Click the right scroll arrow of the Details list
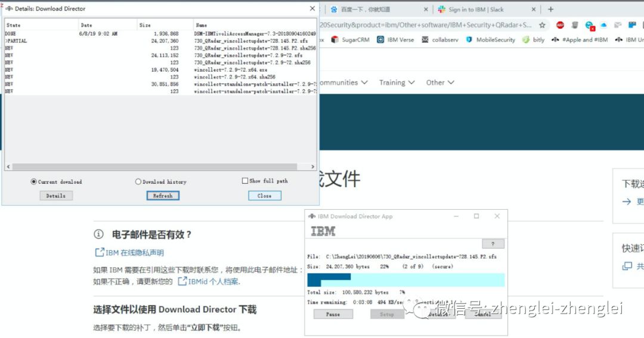The height and width of the screenshot is (338, 644). click(312, 167)
